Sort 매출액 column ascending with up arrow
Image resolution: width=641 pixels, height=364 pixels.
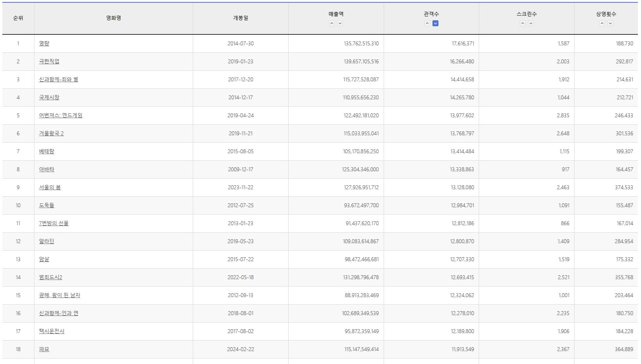click(x=332, y=23)
